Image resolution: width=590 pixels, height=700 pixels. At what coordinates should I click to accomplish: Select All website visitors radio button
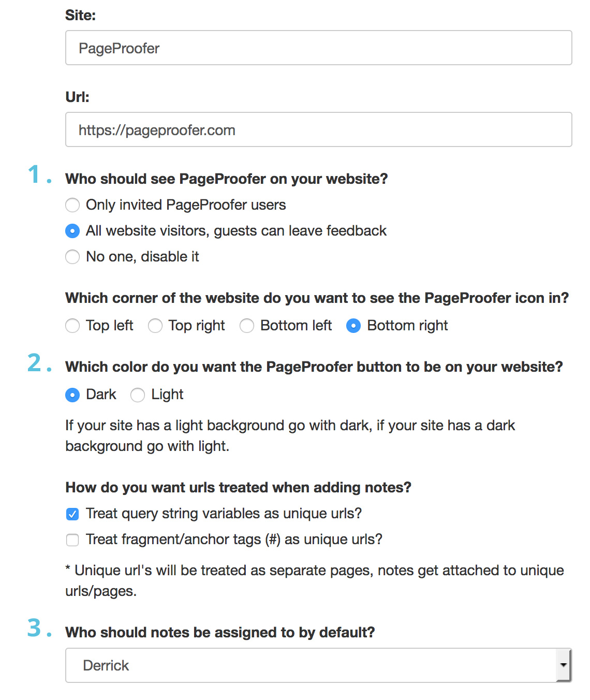click(x=72, y=231)
